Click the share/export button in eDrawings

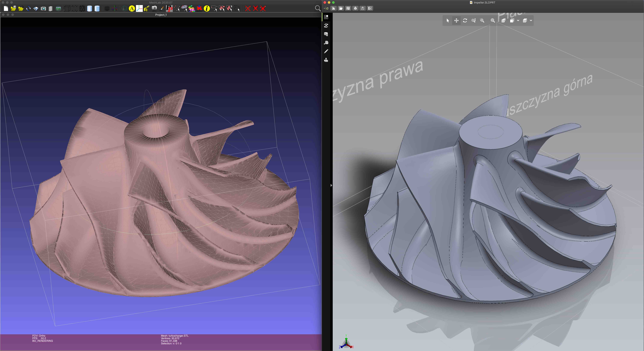[x=363, y=8]
